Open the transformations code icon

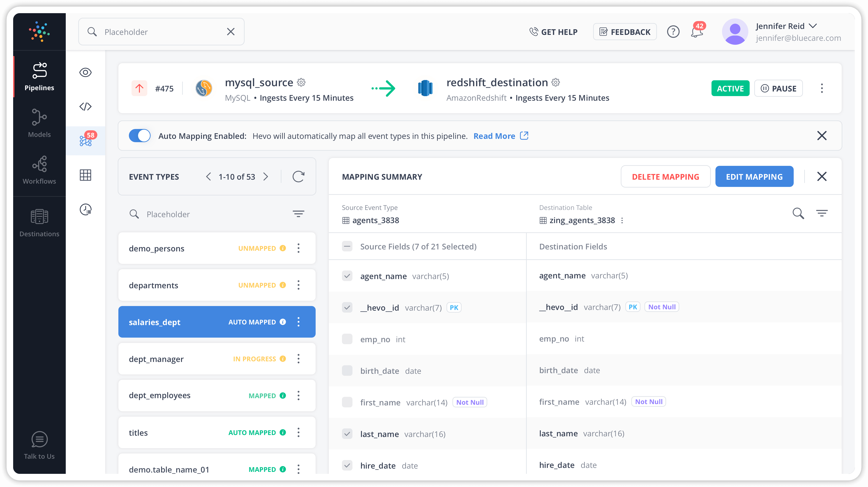85,107
